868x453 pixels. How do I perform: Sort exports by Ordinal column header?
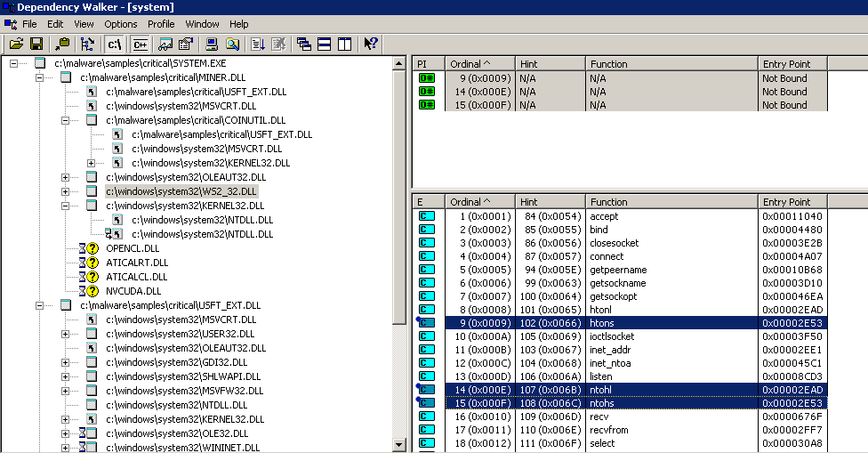click(480, 201)
